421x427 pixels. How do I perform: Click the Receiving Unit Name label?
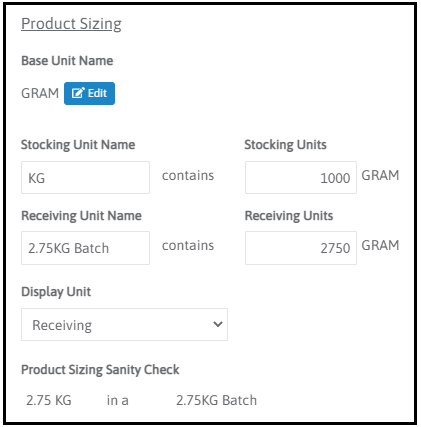[x=81, y=216]
